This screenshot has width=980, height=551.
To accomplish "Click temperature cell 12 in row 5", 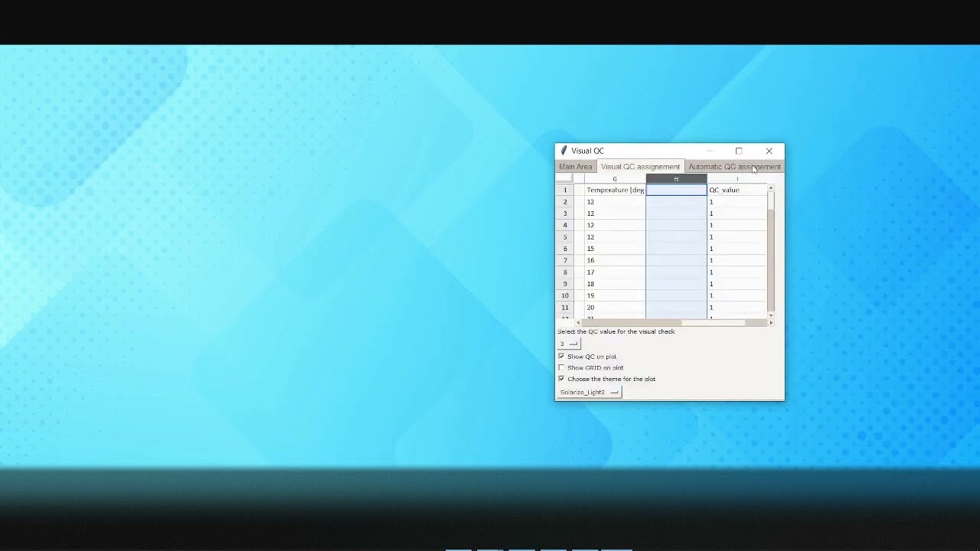I will coord(615,237).
